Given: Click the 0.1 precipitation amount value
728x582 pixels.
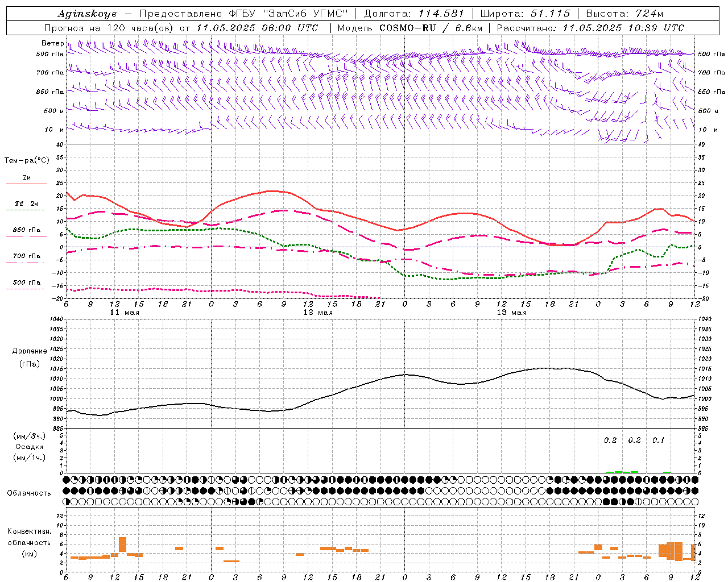Looking at the screenshot, I should pyautogui.click(x=658, y=440).
